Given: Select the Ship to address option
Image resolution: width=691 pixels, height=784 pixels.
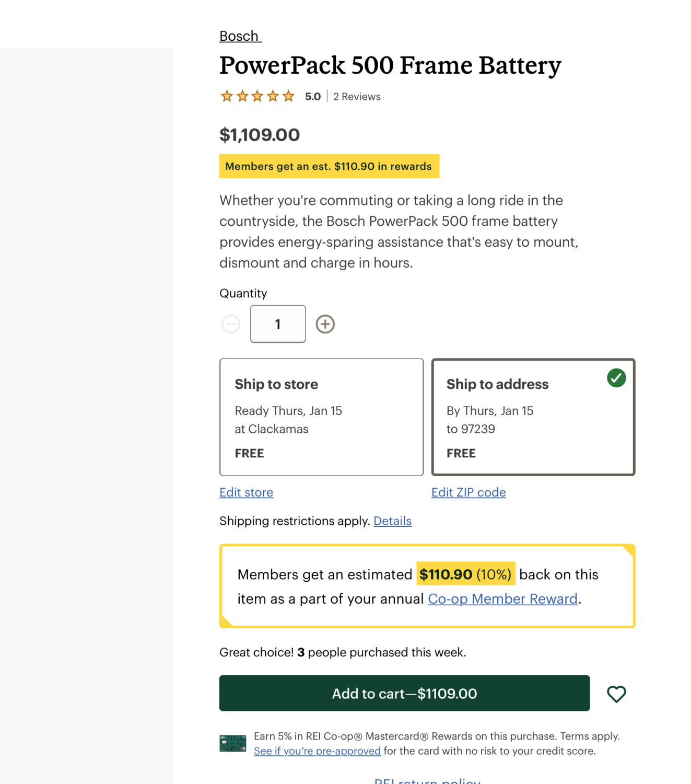Looking at the screenshot, I should [x=533, y=417].
